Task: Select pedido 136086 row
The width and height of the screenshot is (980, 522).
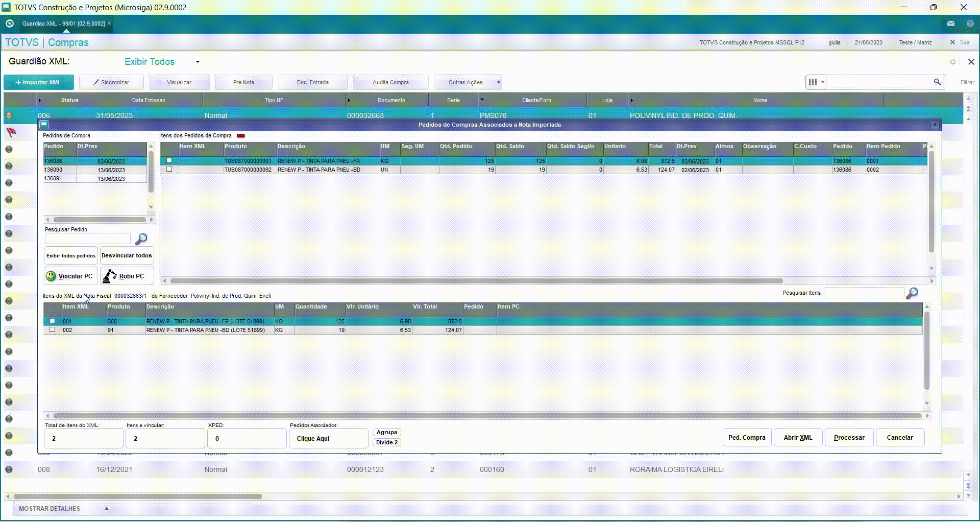Action: coord(95,161)
